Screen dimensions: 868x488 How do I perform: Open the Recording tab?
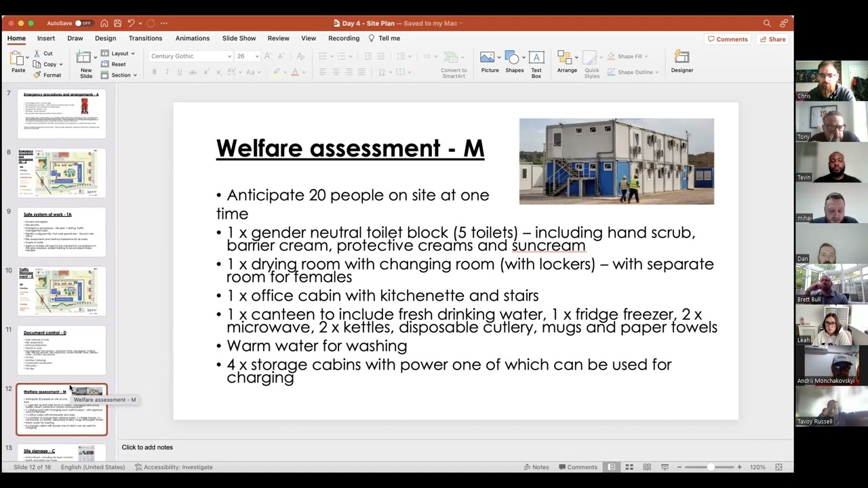(344, 39)
